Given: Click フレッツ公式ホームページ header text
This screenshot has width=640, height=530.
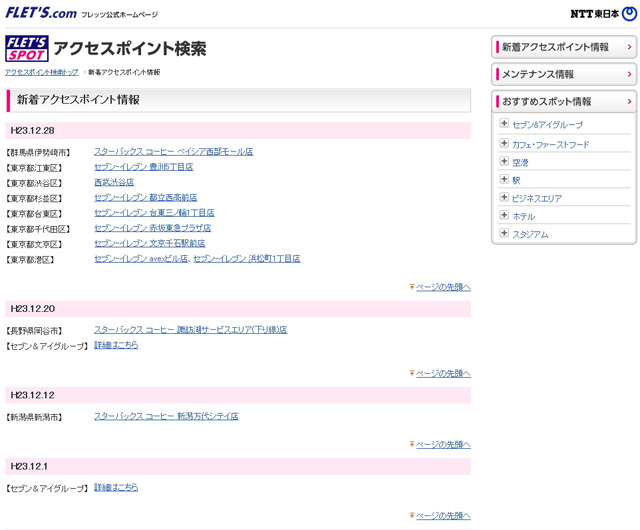Looking at the screenshot, I should [119, 14].
